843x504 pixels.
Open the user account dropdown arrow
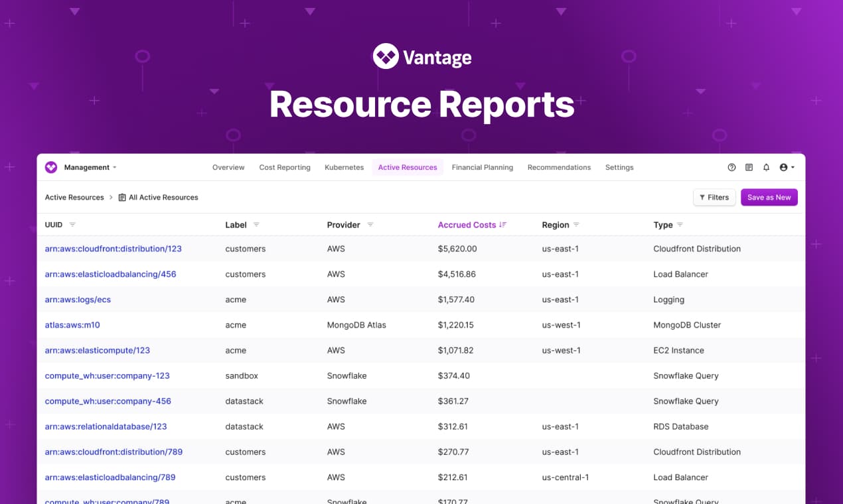tap(793, 167)
